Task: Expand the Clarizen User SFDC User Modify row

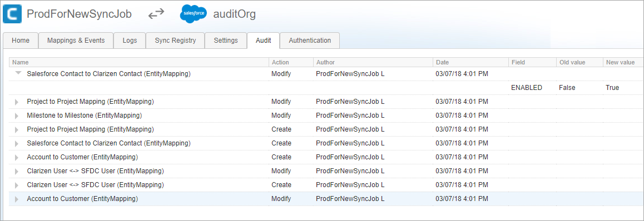Action: (x=17, y=172)
